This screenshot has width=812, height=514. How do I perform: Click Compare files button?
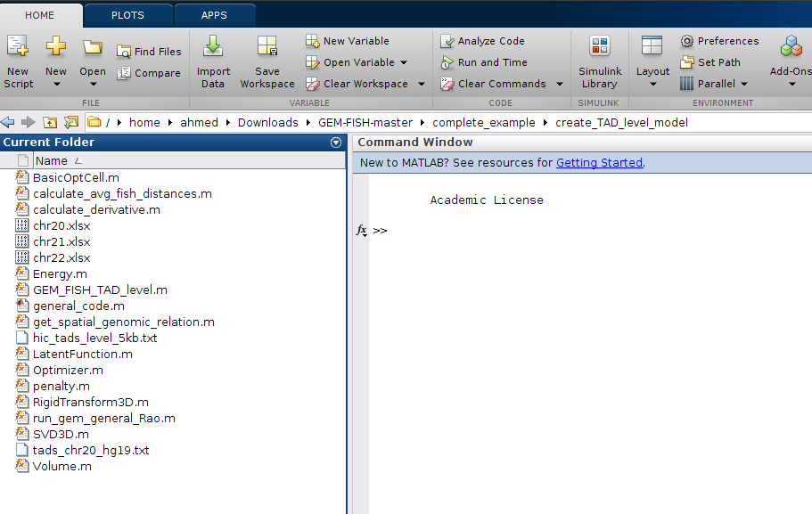(x=149, y=73)
